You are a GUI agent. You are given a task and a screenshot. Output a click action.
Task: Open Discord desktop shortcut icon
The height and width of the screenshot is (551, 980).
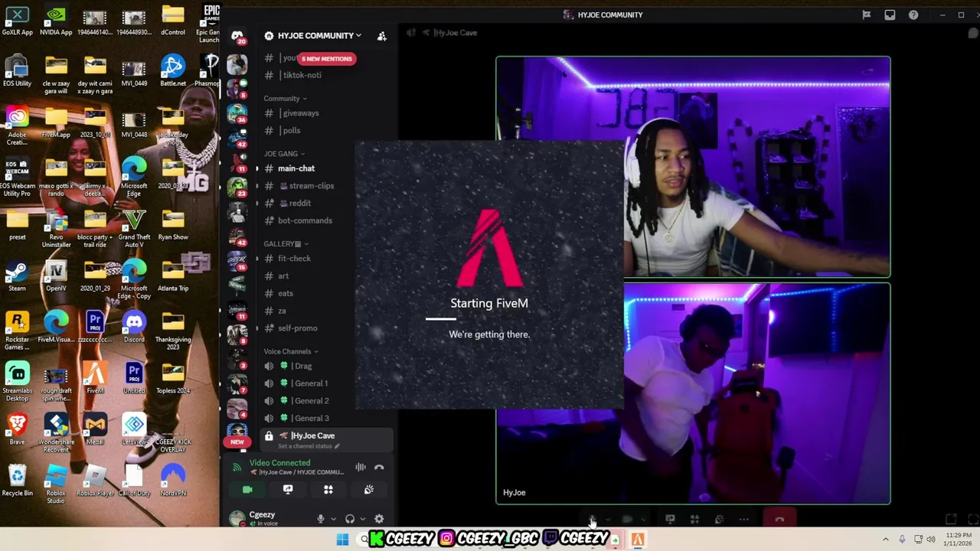pos(134,327)
